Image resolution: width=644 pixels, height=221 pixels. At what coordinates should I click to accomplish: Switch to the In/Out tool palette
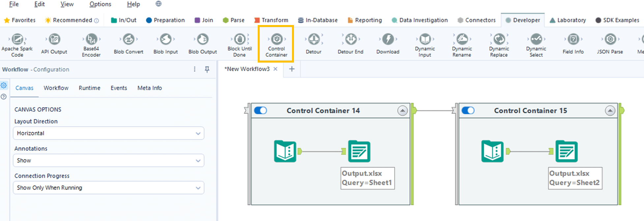click(x=124, y=20)
